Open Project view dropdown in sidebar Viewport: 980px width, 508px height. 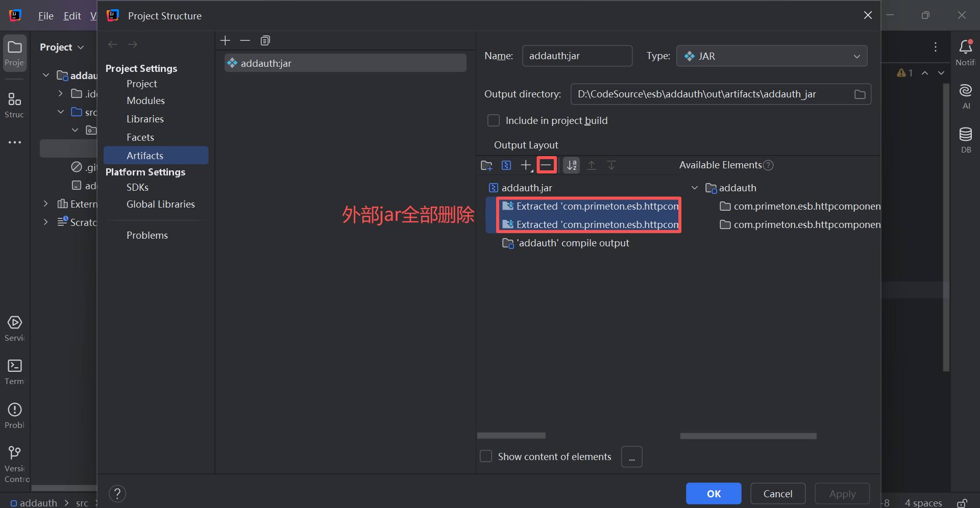point(62,47)
